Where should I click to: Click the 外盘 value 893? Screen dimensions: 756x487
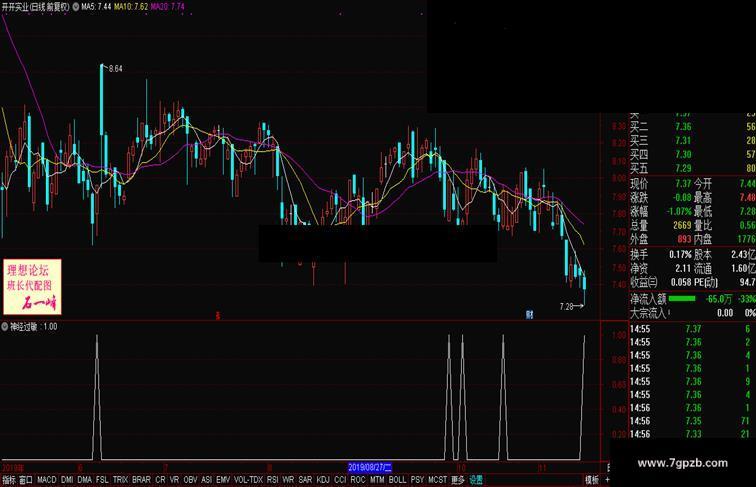click(684, 239)
